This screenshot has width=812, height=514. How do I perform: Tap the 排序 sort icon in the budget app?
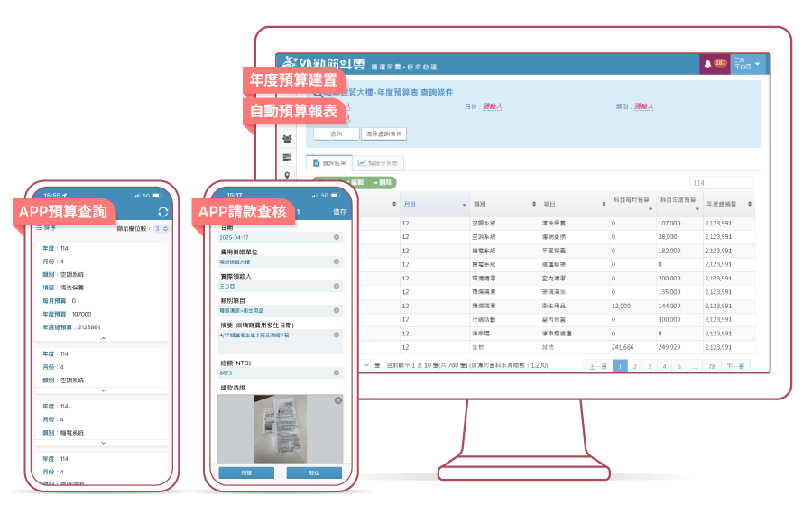click(46, 228)
